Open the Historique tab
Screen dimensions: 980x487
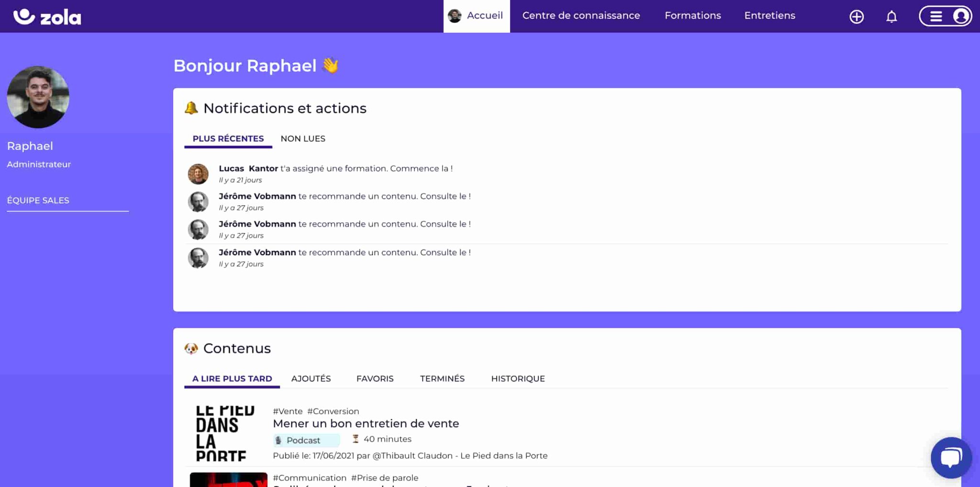coord(518,379)
